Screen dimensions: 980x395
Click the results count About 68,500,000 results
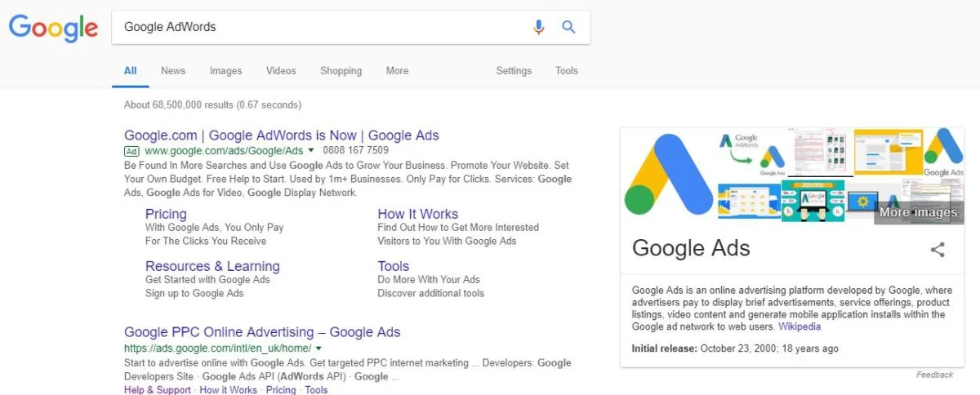[x=212, y=104]
